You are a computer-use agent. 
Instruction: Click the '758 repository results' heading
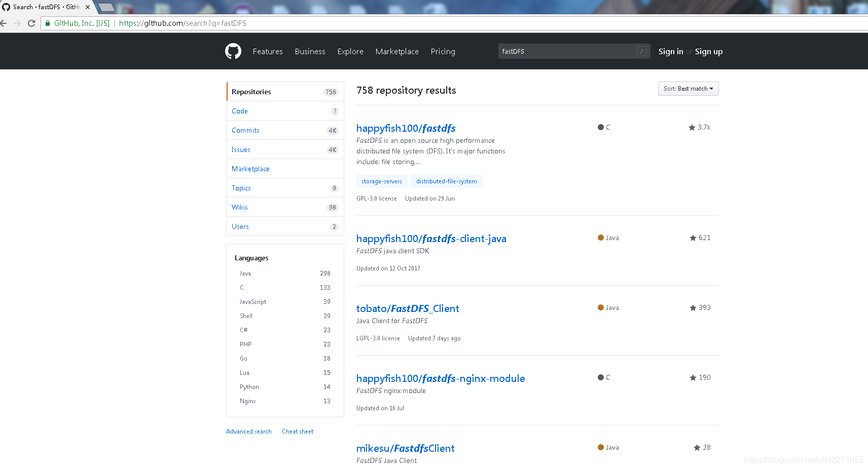pos(406,90)
